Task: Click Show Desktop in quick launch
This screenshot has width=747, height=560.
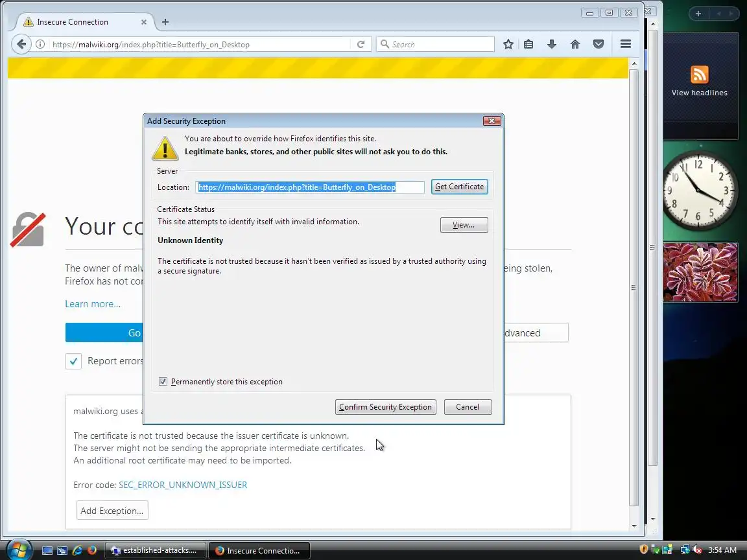Action: (x=47, y=550)
